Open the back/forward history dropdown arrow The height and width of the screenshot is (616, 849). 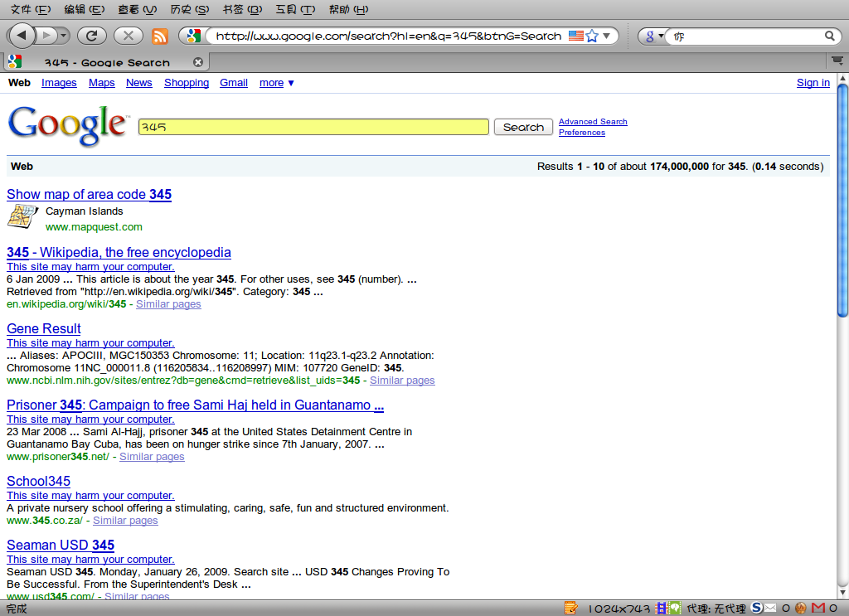pos(63,36)
